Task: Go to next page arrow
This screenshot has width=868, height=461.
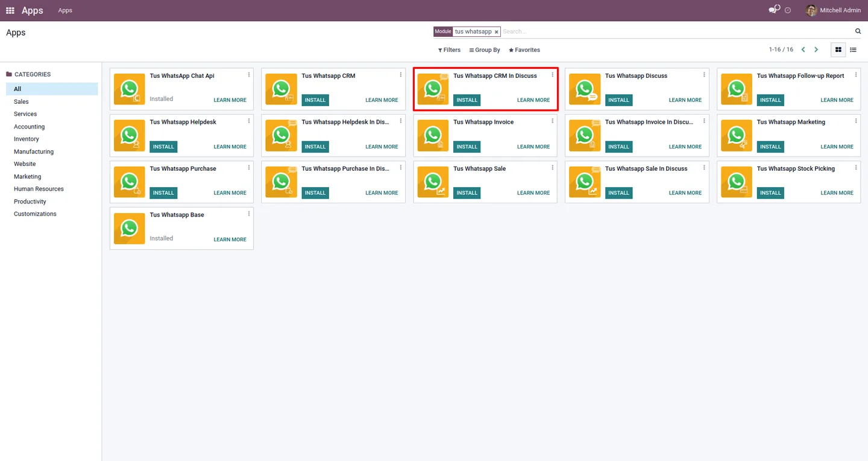Action: point(816,49)
